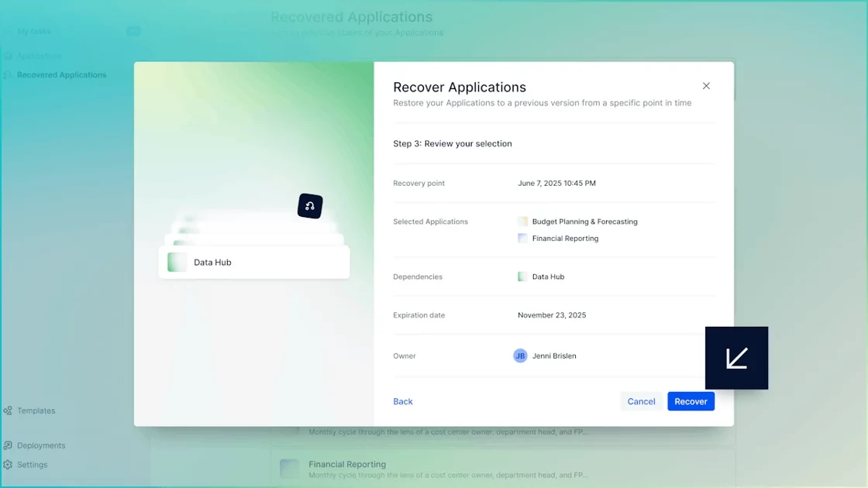868x488 pixels.
Task: Click the Financial Reporting icon in Selected Applications
Action: coord(522,238)
